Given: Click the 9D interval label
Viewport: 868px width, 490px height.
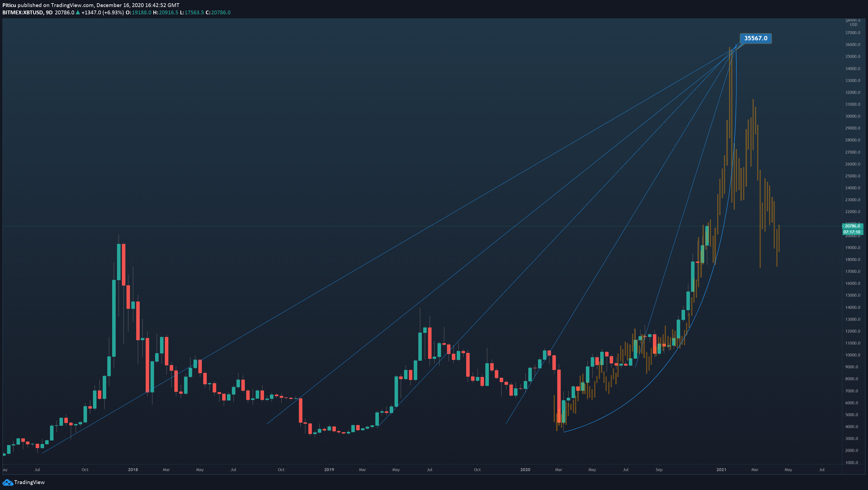Looking at the screenshot, I should [x=49, y=12].
